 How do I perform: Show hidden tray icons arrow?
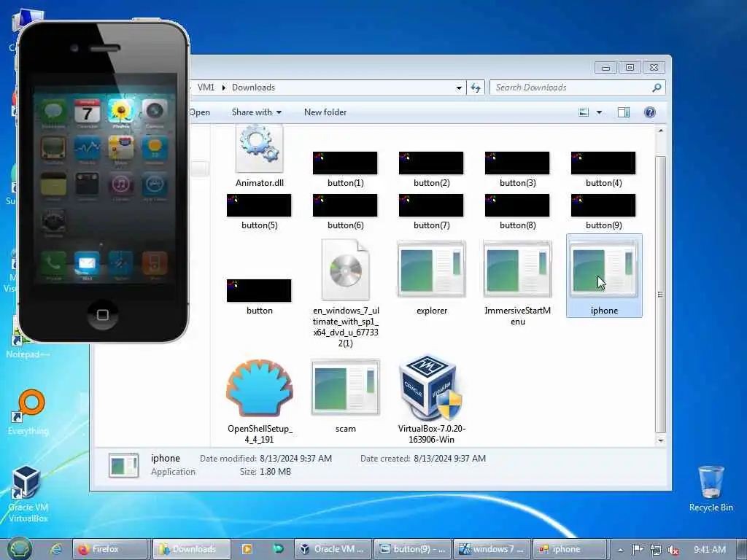(620, 550)
